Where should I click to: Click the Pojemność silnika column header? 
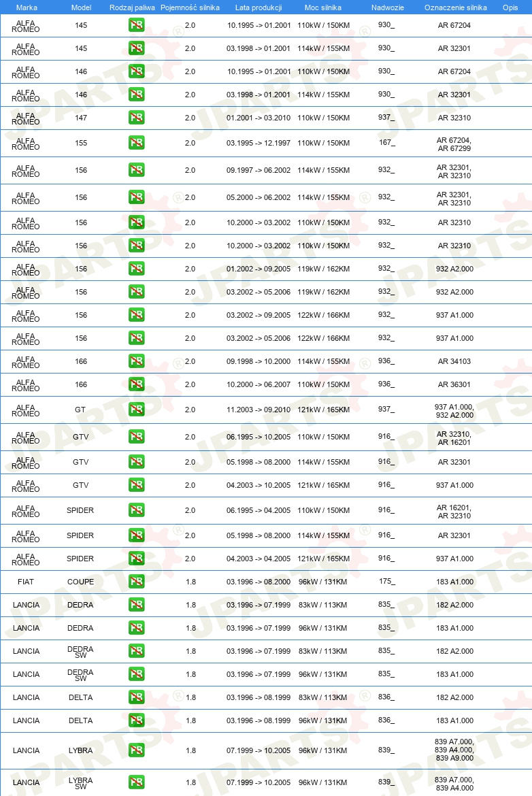coord(190,7)
